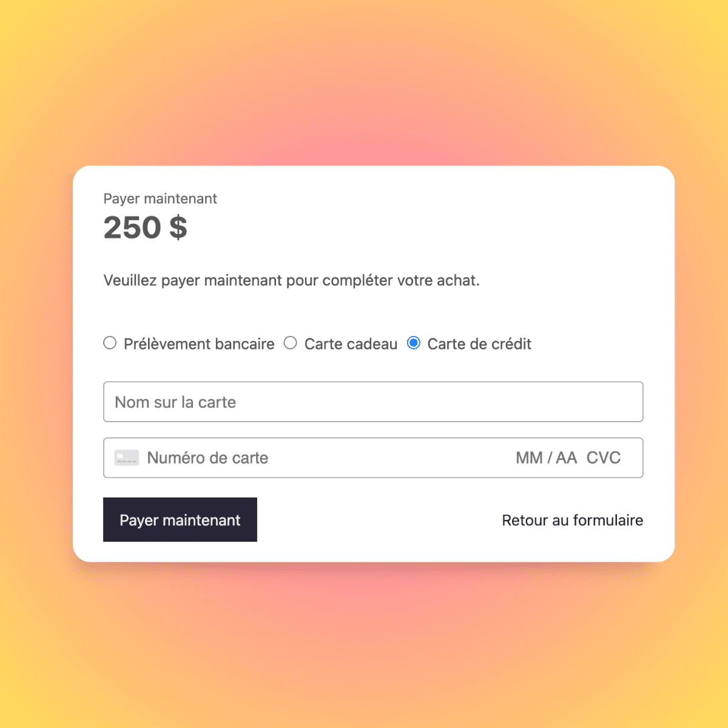Screen dimensions: 728x728
Task: Open the Retour au formulaire link
Action: coord(572,520)
